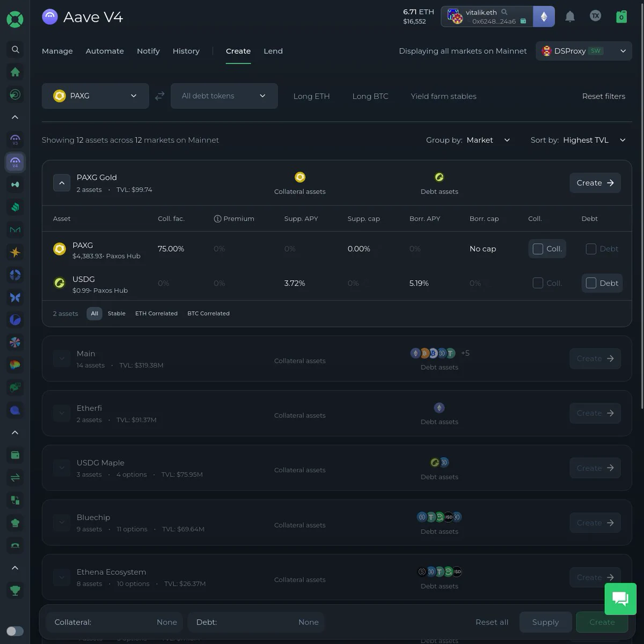
Task: Open the trophy icon in sidebar
Action: [15, 590]
